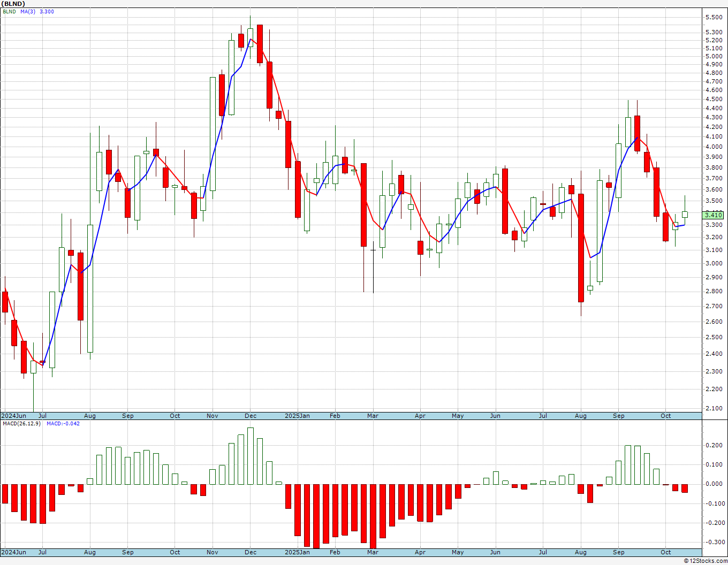Click the BLND ticker legend text

(9, 12)
